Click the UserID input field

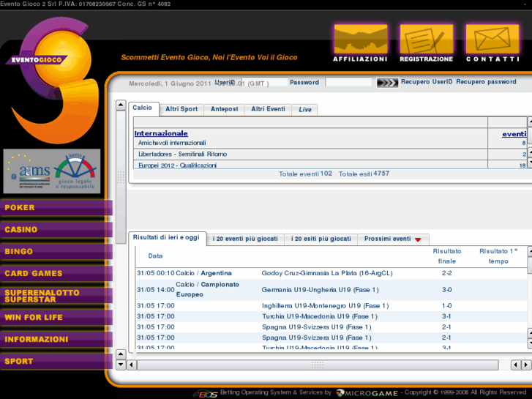click(265, 82)
